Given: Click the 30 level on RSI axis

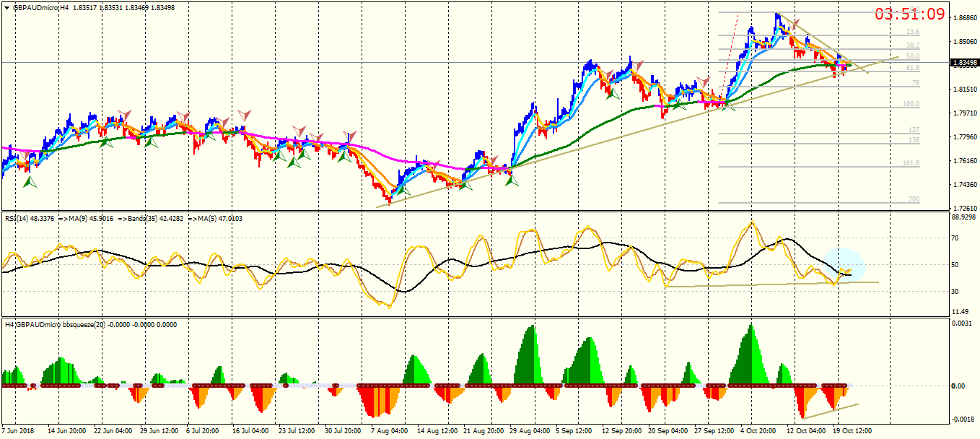Looking at the screenshot, I should coord(956,292).
